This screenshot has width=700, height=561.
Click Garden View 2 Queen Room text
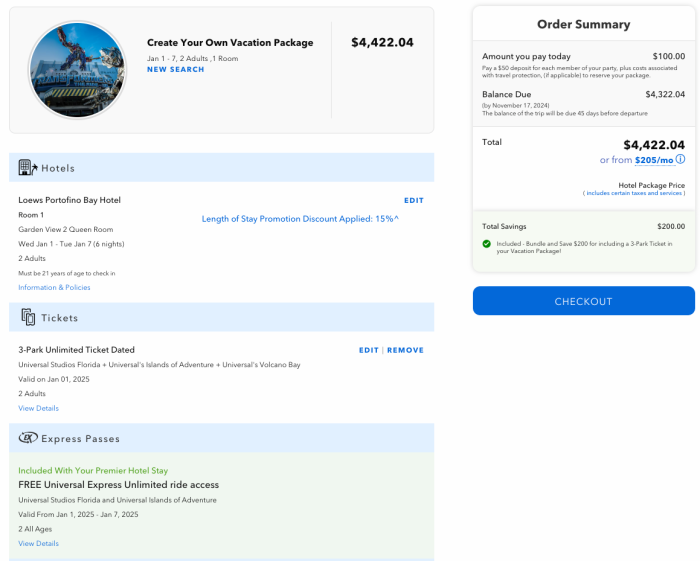point(66,229)
